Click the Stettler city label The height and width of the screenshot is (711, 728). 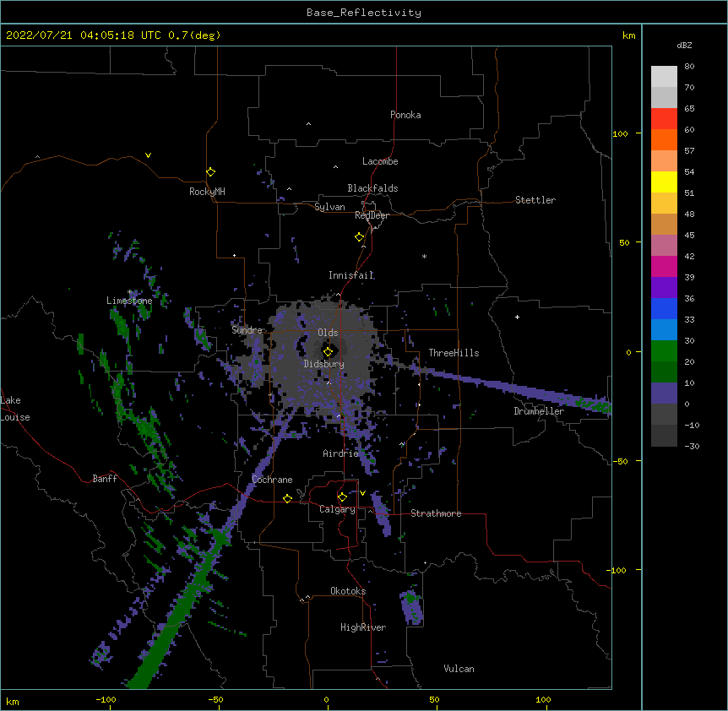coord(535,200)
